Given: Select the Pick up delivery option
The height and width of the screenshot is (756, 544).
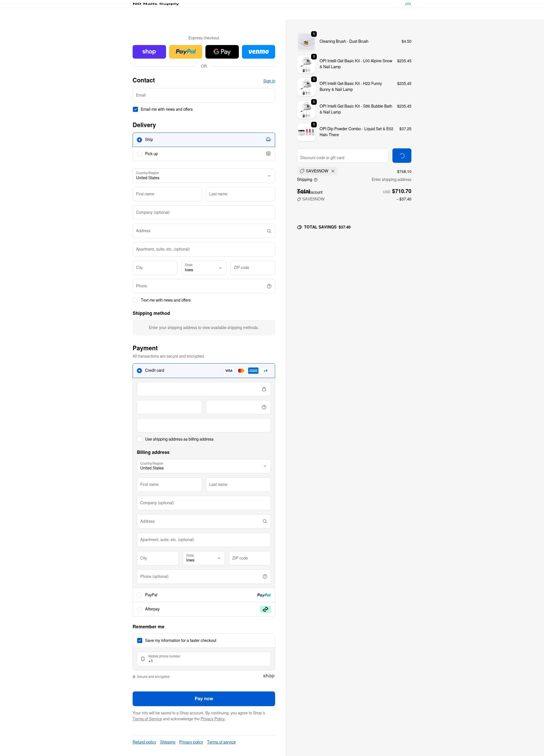Looking at the screenshot, I should point(139,154).
